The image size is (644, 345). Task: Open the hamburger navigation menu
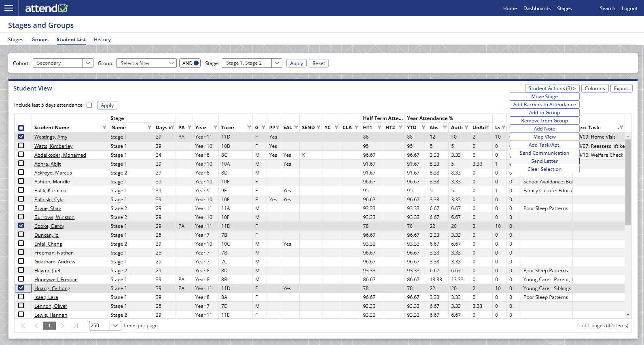8,8
